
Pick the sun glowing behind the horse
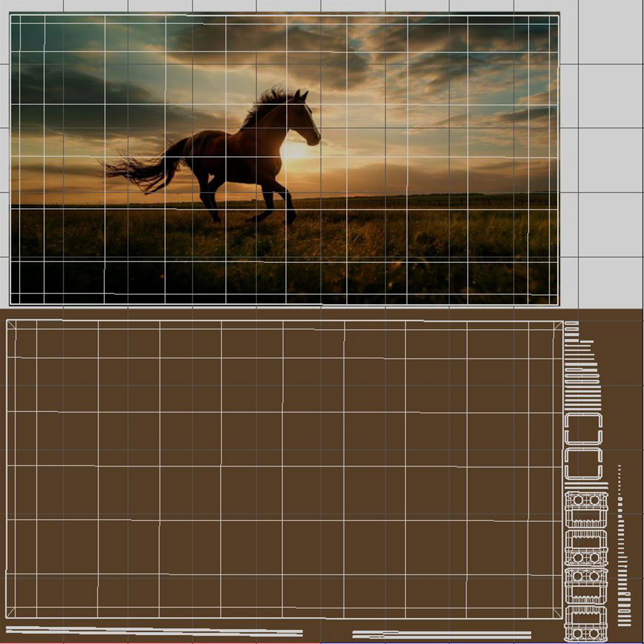(x=294, y=150)
